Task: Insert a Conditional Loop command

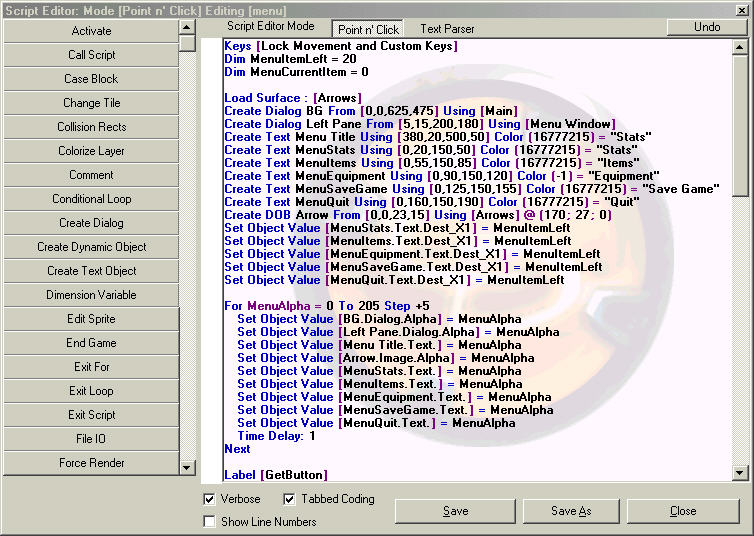Action: click(x=91, y=199)
